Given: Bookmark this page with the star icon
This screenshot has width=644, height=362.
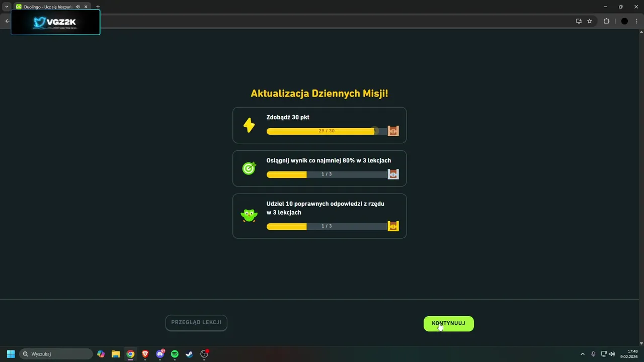Looking at the screenshot, I should [590, 21].
